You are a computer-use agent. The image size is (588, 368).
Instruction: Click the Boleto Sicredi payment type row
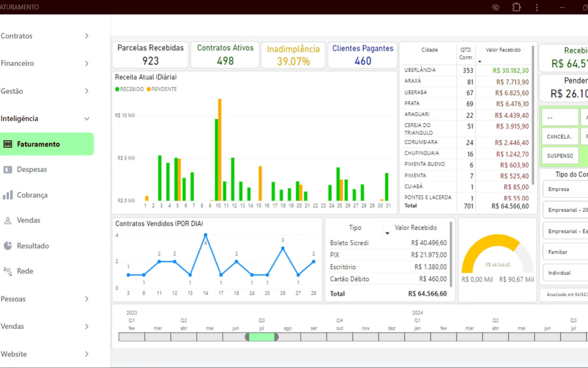pos(388,243)
